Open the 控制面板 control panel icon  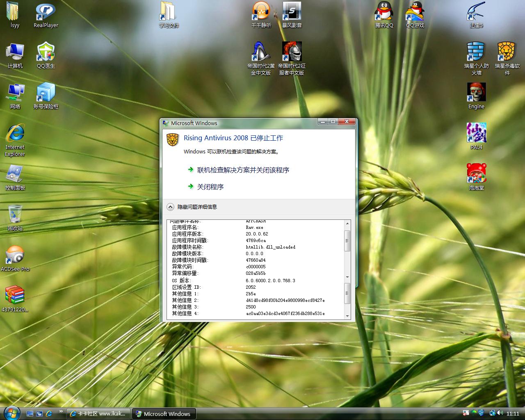15,177
